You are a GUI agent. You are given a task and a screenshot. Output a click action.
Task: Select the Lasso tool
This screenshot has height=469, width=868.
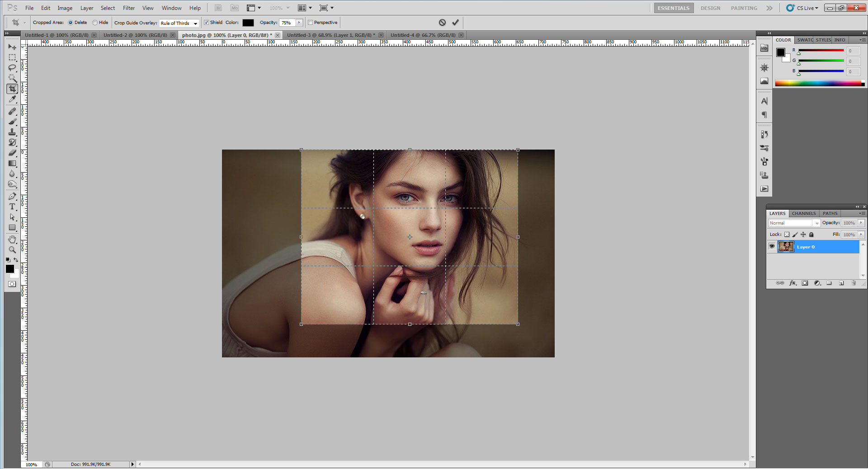pos(12,68)
